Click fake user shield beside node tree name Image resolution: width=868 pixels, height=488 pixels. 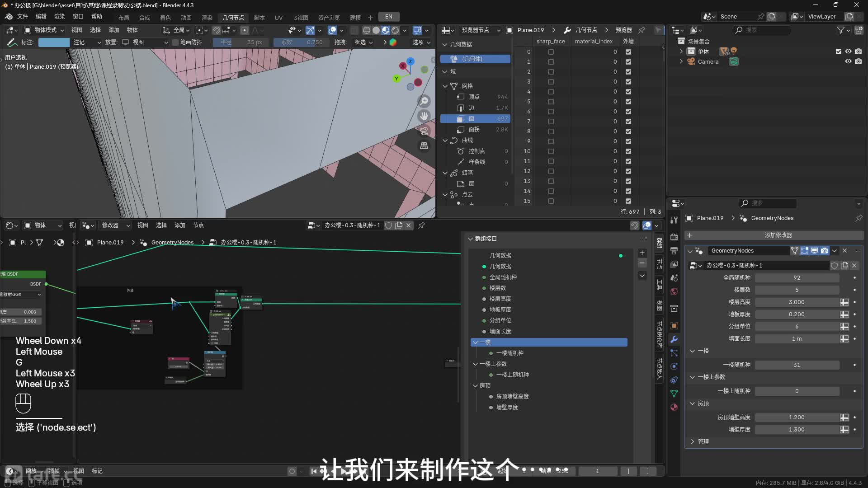(x=388, y=225)
